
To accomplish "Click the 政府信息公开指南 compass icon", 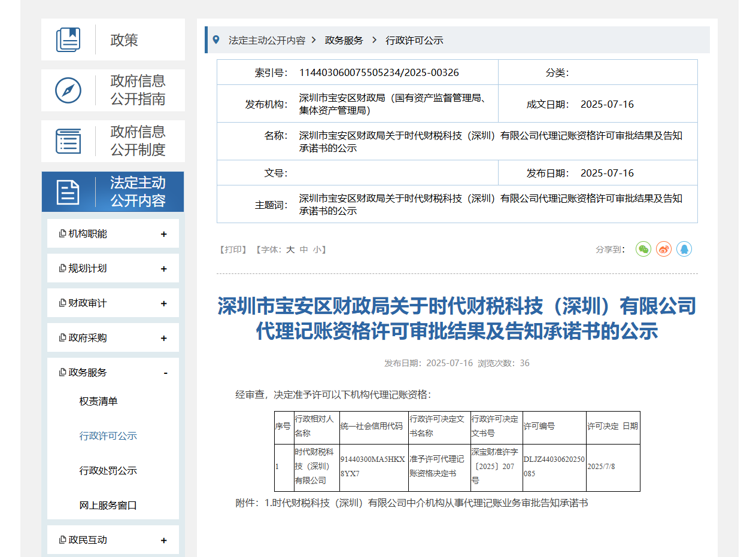I will [x=68, y=90].
